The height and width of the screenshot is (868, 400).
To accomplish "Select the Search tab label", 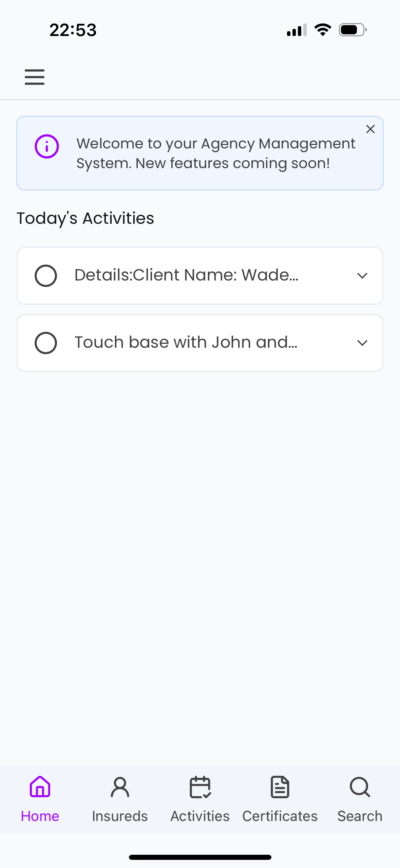I will (360, 816).
